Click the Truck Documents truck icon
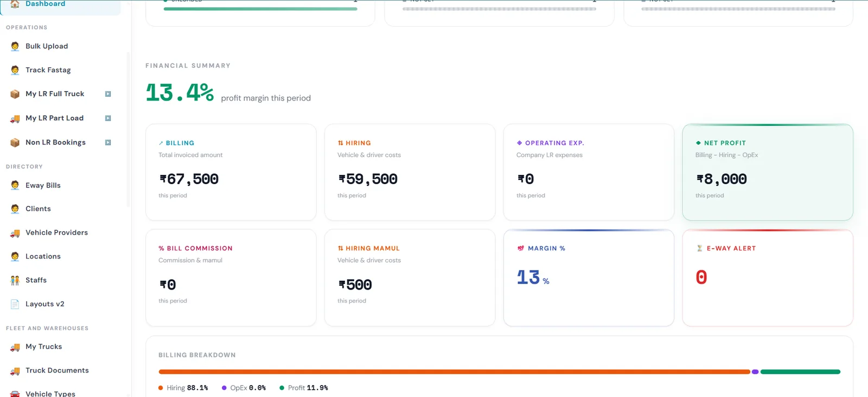868x397 pixels. coord(15,371)
